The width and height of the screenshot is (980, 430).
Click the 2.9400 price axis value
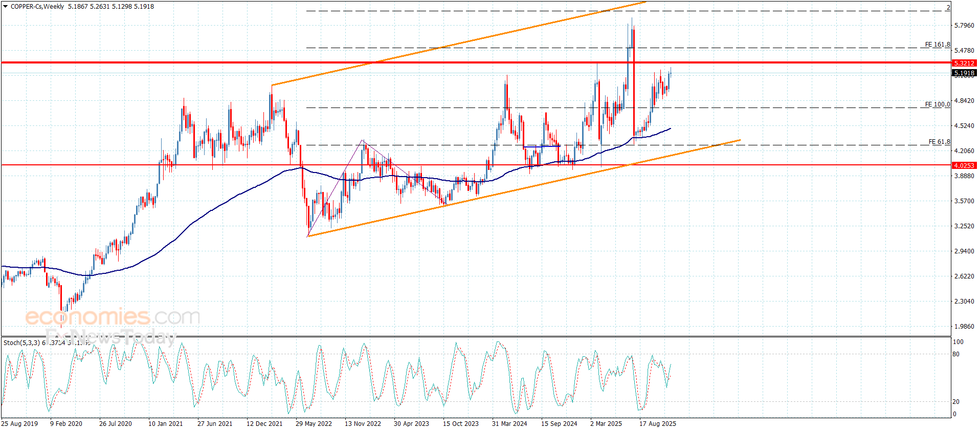pyautogui.click(x=964, y=251)
